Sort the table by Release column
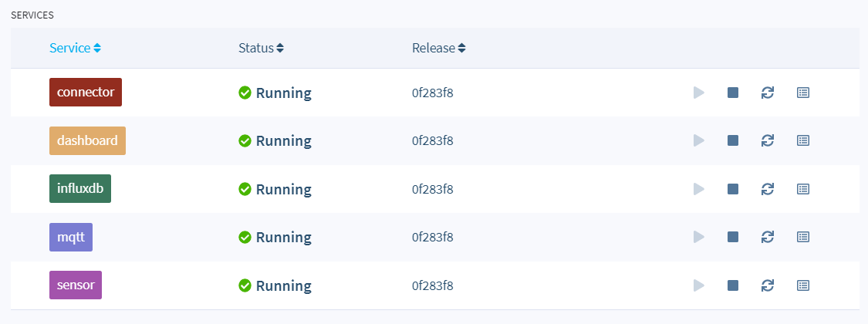This screenshot has width=868, height=324. (438, 48)
